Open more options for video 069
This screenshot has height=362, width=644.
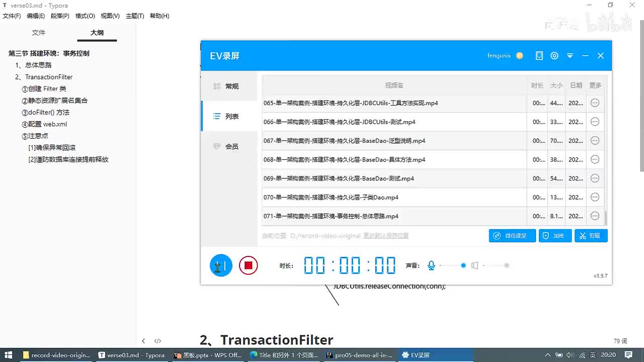point(595,178)
